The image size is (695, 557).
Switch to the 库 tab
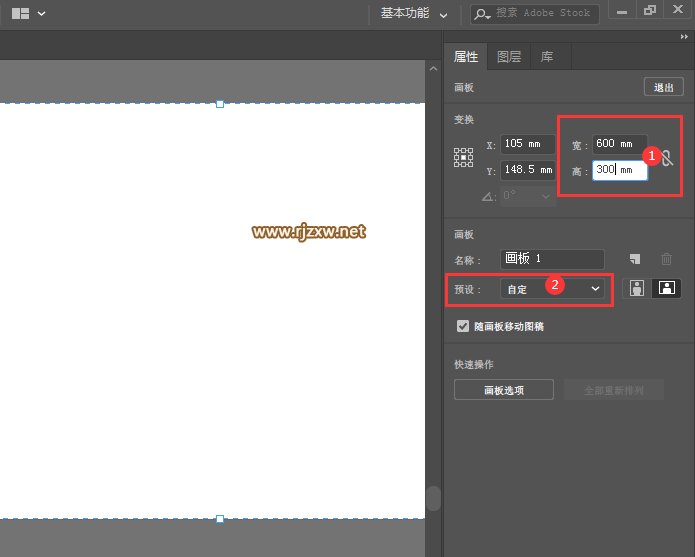point(547,57)
